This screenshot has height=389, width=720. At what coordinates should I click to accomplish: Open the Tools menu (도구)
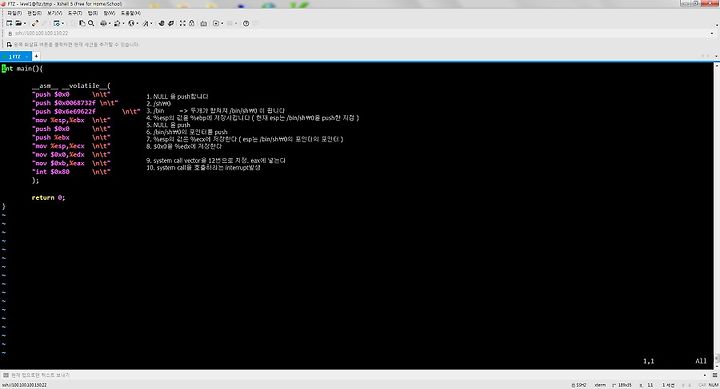75,13
